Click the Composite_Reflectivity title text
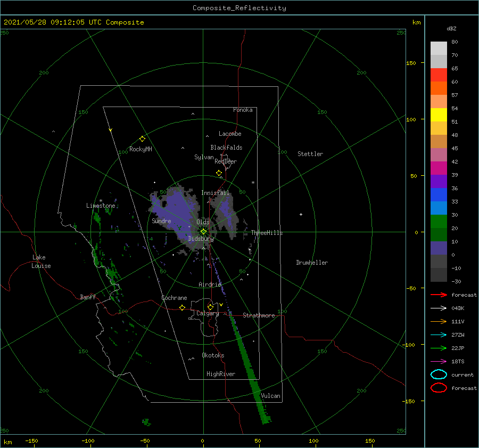Viewport: 479px width, 448px height. (x=240, y=8)
